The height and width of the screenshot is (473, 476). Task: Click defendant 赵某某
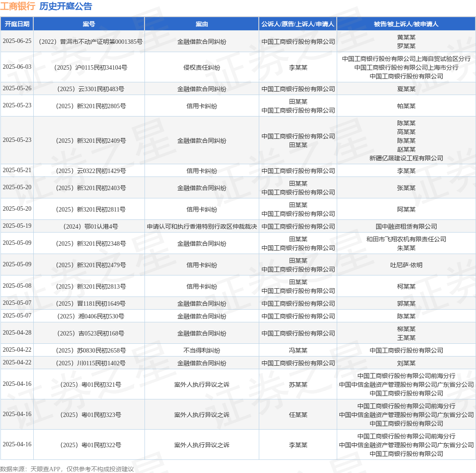[x=406, y=149]
